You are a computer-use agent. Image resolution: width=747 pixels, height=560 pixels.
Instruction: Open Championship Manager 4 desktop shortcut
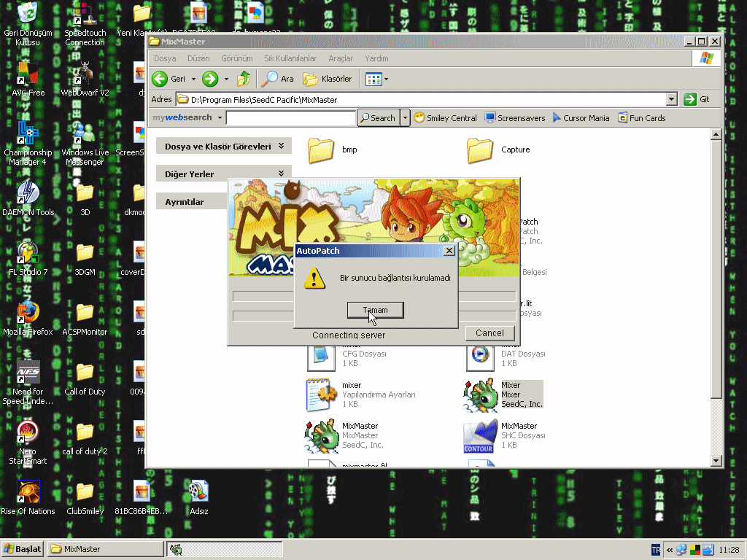tap(28, 144)
